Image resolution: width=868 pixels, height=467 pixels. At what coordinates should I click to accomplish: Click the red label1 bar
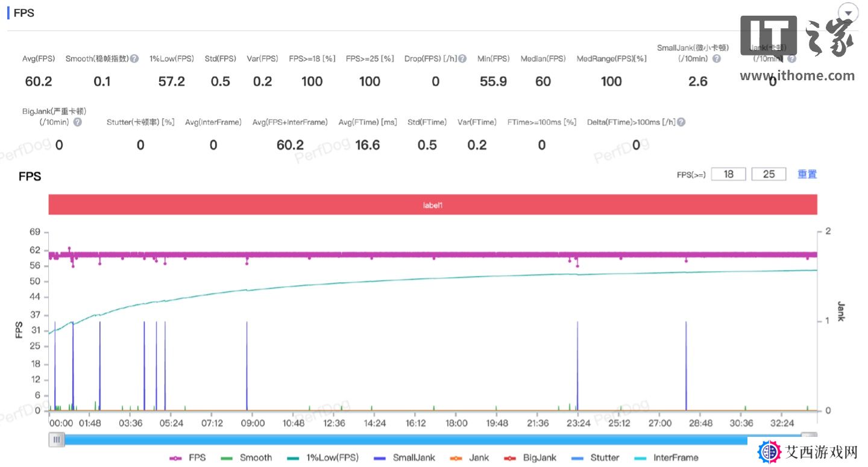[433, 205]
